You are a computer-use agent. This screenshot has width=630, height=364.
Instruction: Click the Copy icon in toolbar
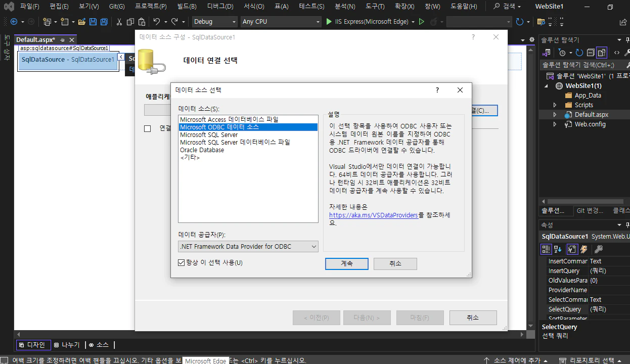130,22
